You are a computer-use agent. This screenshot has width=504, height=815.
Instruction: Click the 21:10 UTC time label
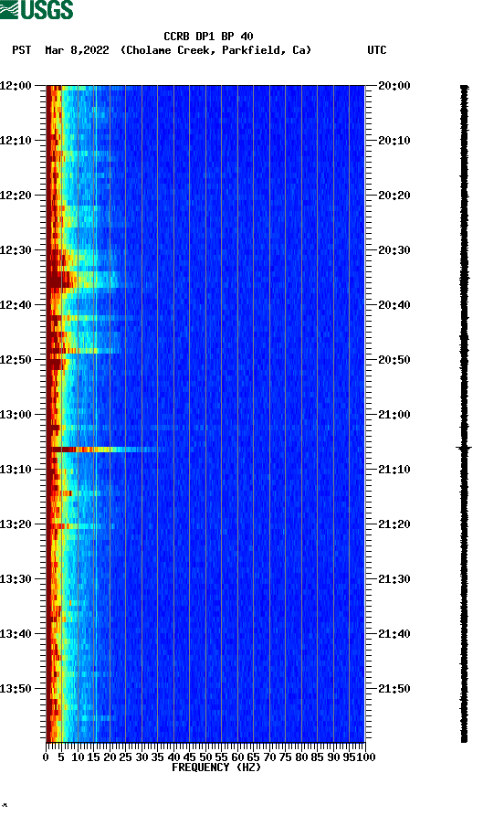[x=394, y=470]
